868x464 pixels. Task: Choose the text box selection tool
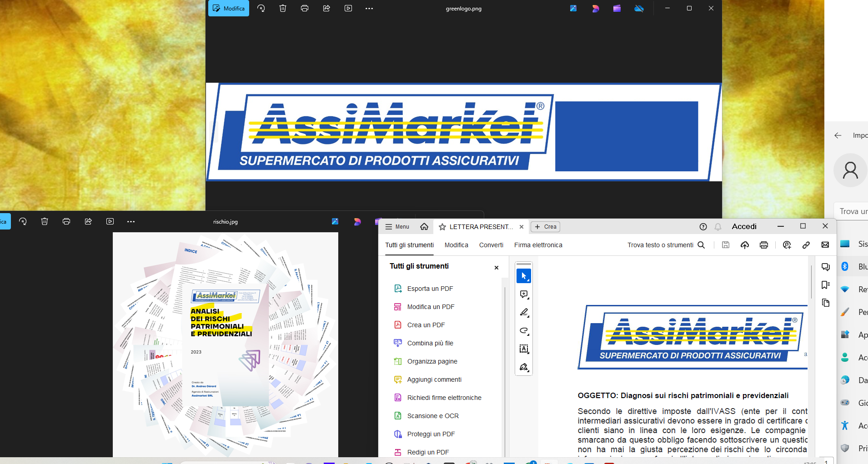[524, 349]
